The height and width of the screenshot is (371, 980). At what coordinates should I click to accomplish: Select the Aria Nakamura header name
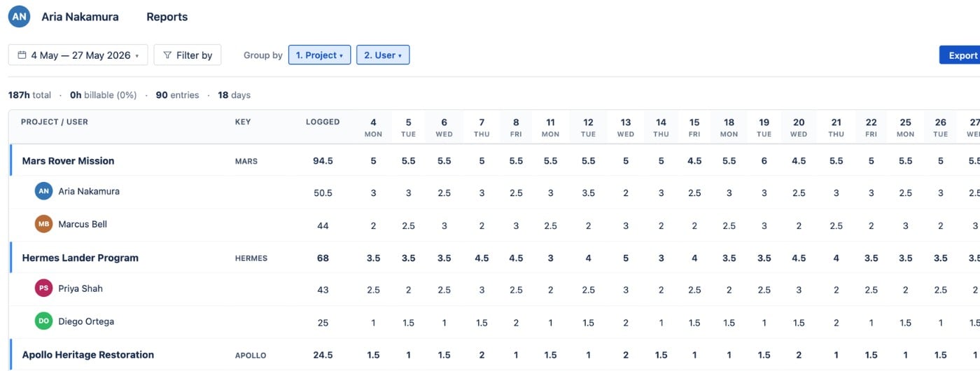pyautogui.click(x=80, y=17)
